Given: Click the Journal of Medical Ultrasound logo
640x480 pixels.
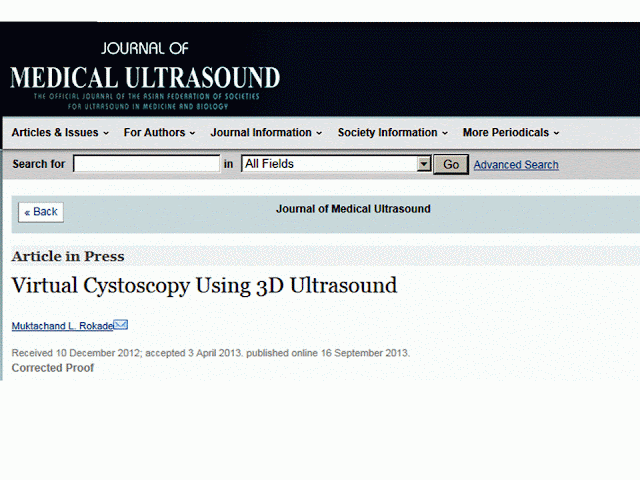Looking at the screenshot, I should 145,76.
